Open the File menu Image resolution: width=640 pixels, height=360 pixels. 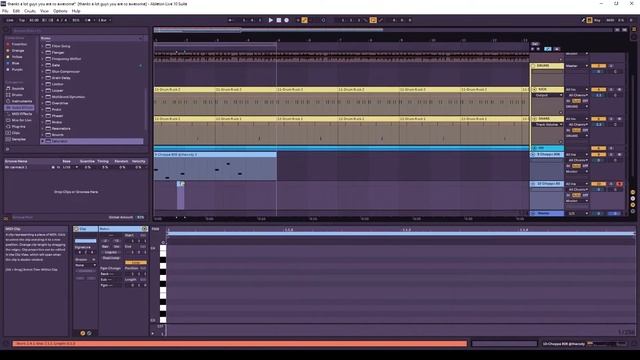[x=5, y=11]
